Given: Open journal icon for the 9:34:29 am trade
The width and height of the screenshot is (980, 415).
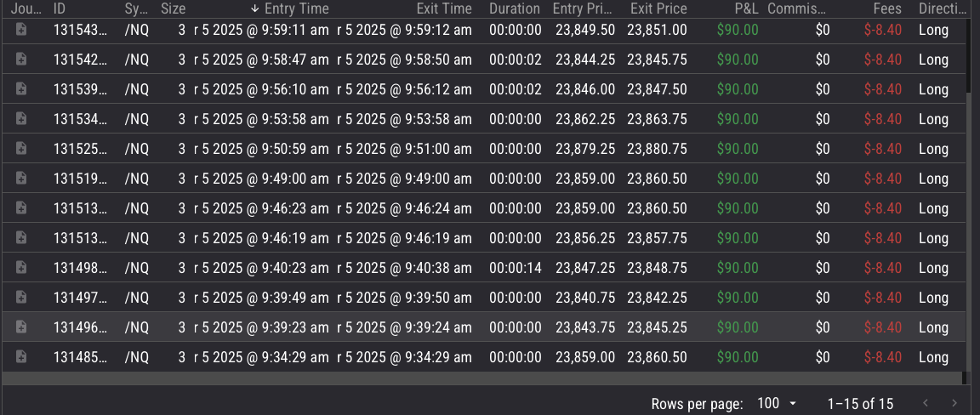Looking at the screenshot, I should [x=20, y=356].
